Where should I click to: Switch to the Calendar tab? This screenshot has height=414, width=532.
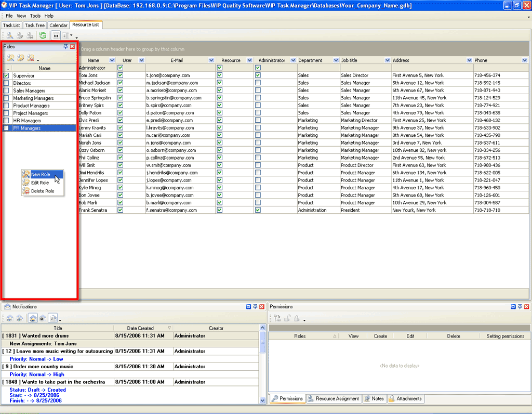(58, 25)
